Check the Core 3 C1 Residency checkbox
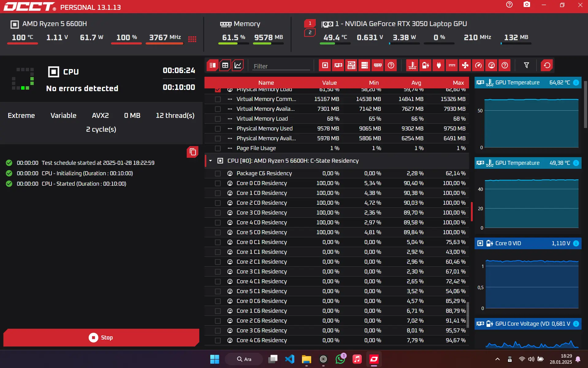The height and width of the screenshot is (368, 588). [x=218, y=272]
